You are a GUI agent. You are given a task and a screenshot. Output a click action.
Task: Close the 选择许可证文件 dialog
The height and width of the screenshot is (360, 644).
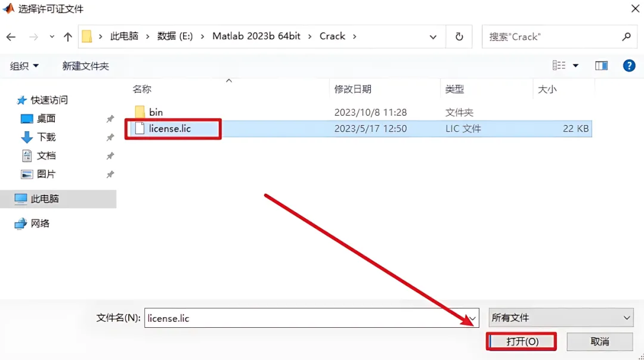point(635,8)
